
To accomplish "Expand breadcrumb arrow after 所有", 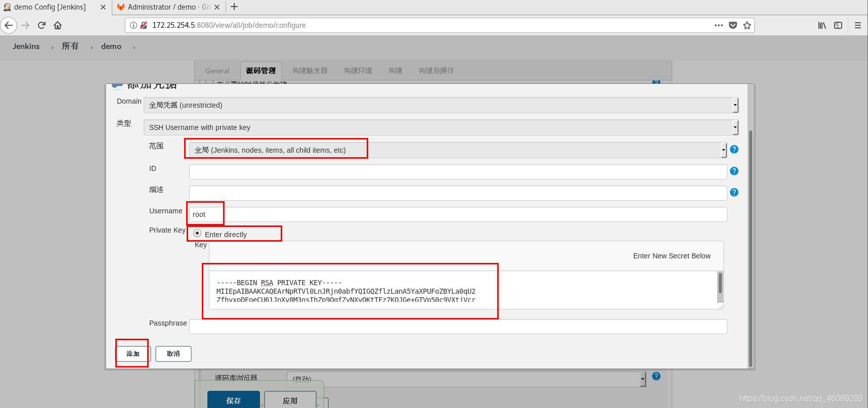I will coord(92,47).
